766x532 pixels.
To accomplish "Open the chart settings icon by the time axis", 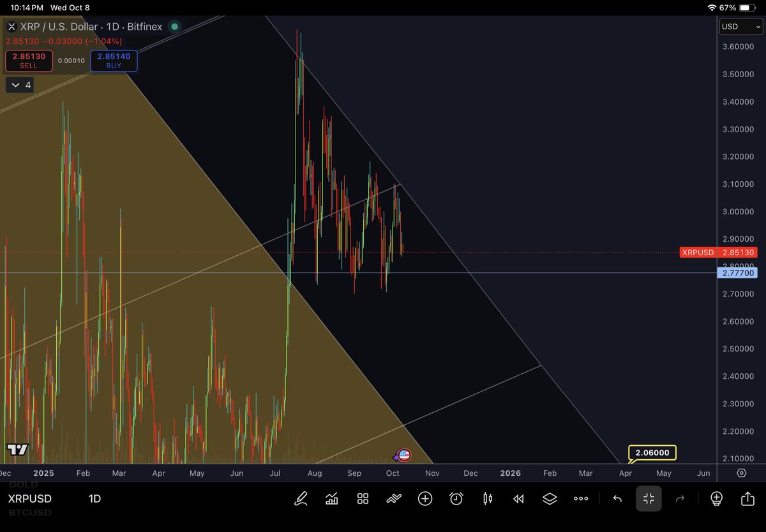I will [x=742, y=473].
